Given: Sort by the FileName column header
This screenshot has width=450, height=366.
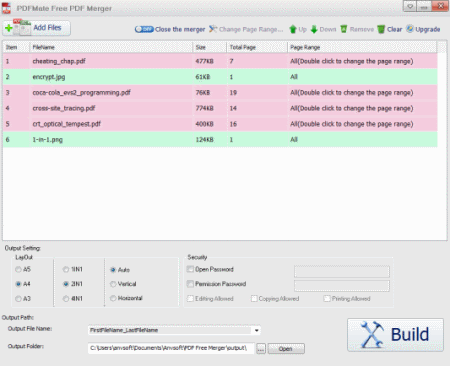Looking at the screenshot, I should click(111, 47).
